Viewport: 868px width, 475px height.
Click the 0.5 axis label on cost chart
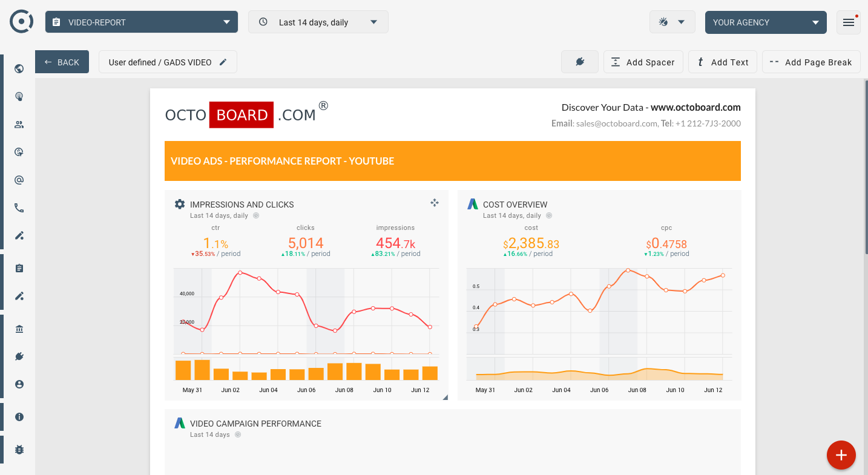pos(476,286)
